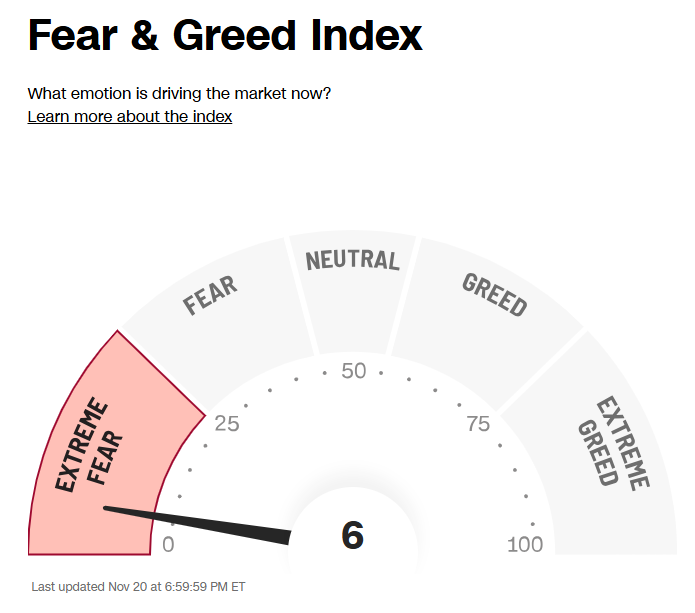Viewport: 695px width, 613px height.
Task: Click the 'What emotion is driving the market now?' text
Action: pyautogui.click(x=179, y=94)
